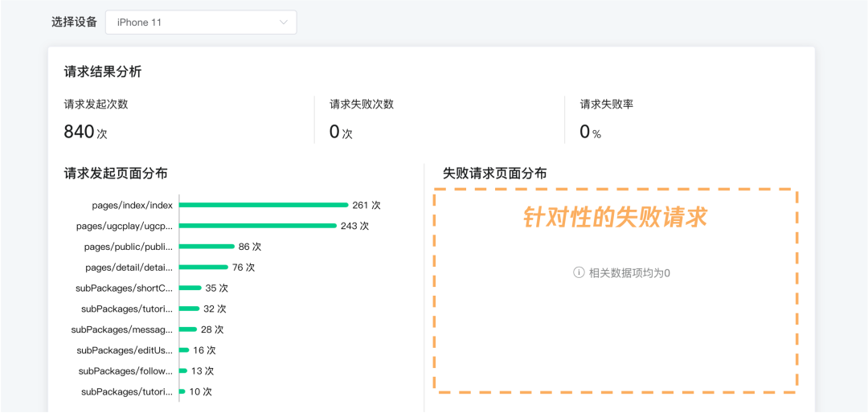The image size is (868, 413).
Task: Open the iPhone 11 device dropdown
Action: pos(201,22)
